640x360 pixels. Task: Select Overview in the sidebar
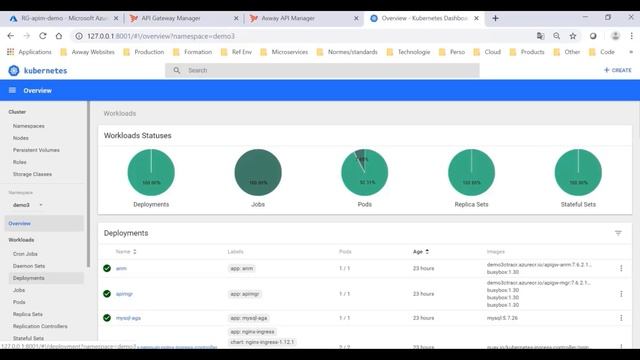(x=44, y=223)
